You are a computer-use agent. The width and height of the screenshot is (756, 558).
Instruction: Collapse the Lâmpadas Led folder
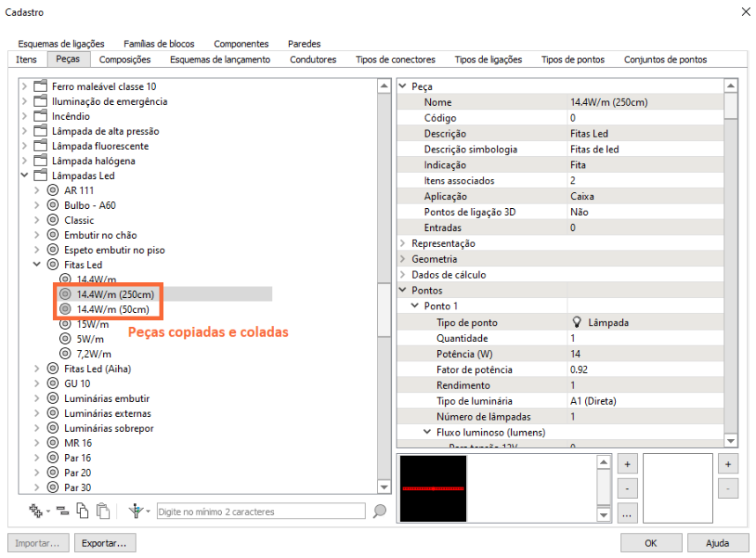pos(25,175)
